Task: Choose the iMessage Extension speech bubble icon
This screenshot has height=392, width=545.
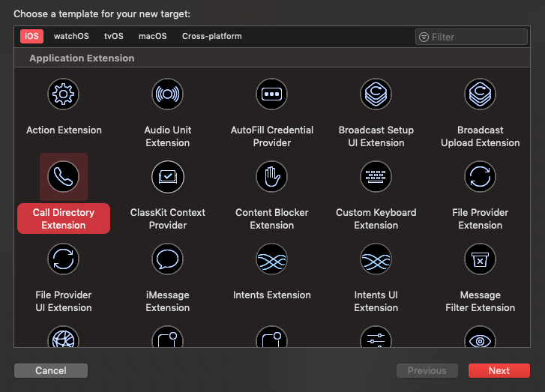Action: [x=167, y=259]
